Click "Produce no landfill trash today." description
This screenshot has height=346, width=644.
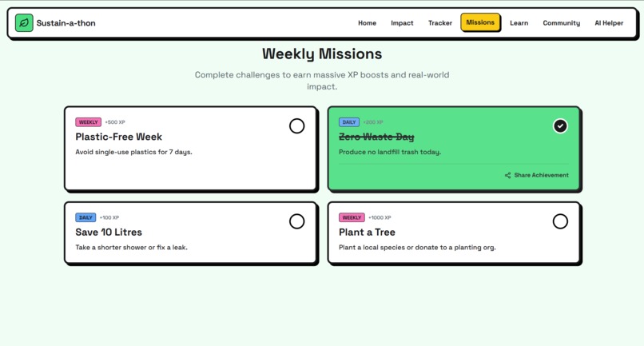[390, 152]
